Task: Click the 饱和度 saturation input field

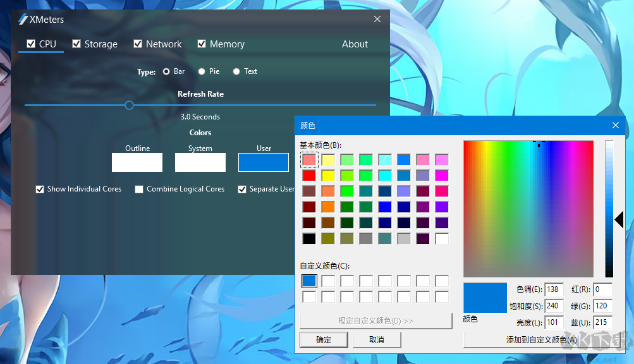Action: click(x=554, y=306)
